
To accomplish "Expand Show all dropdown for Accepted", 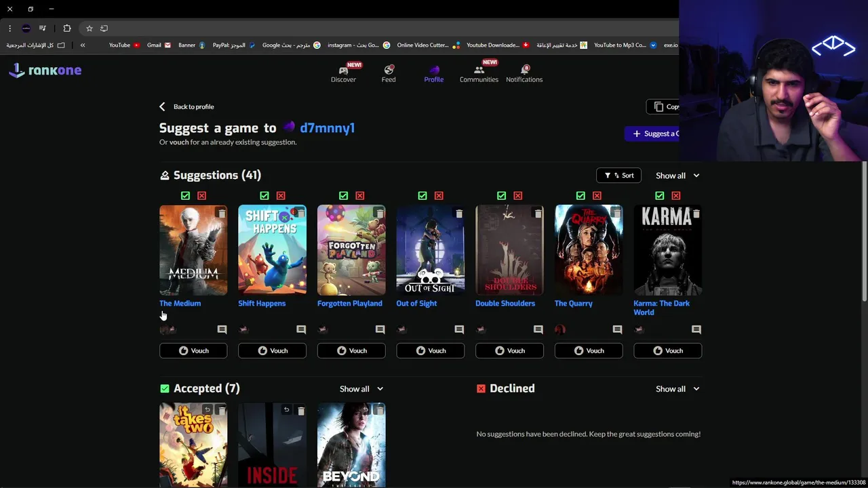I will point(361,388).
